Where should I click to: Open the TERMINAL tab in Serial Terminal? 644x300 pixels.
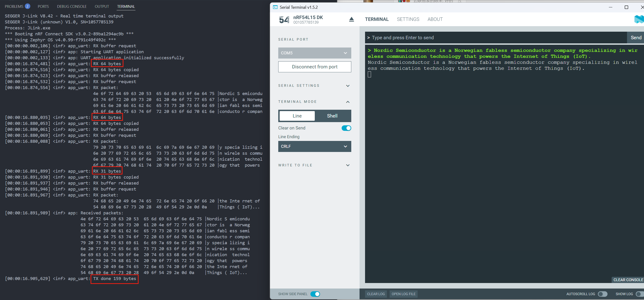pyautogui.click(x=377, y=19)
